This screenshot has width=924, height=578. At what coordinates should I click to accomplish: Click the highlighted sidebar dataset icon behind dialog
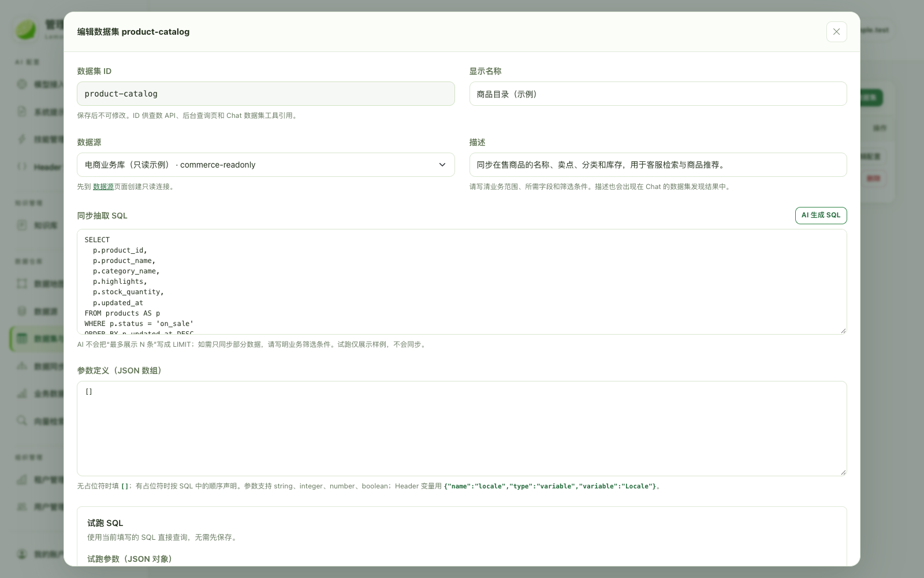pos(22,339)
